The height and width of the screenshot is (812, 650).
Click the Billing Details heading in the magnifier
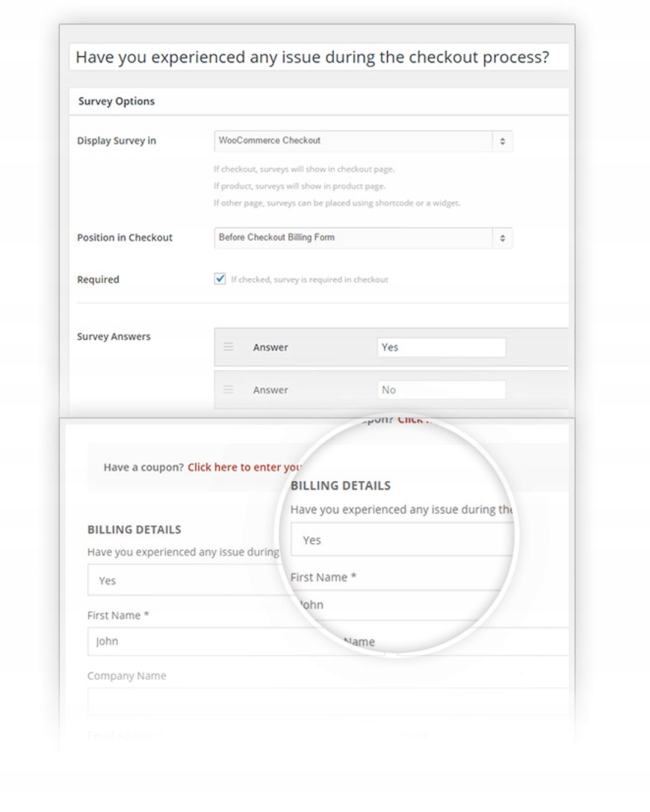pos(340,486)
